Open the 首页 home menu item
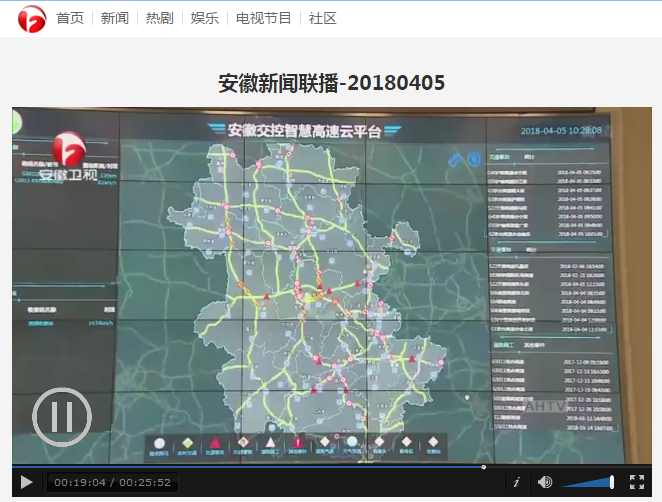The image size is (662, 502). [70, 19]
